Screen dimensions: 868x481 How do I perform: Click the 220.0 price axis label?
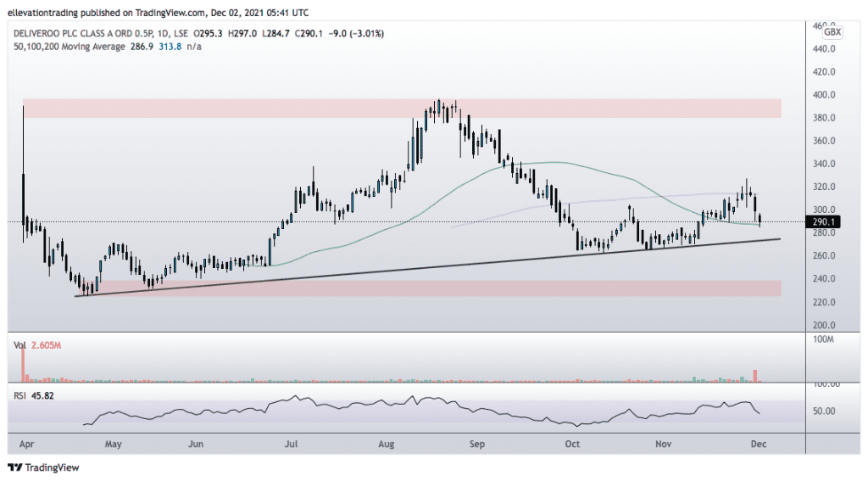(824, 302)
